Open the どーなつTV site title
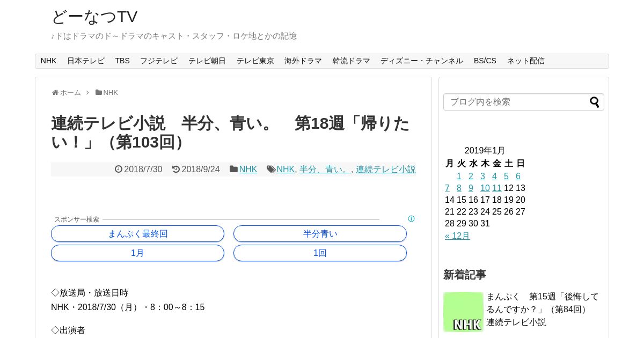This screenshot has height=338, width=644. pos(94,17)
